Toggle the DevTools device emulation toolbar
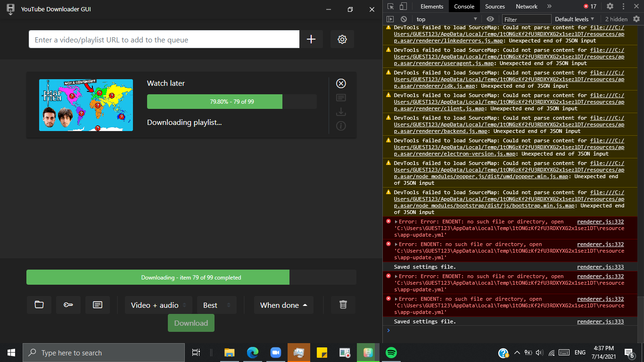644x362 pixels. click(x=403, y=6)
